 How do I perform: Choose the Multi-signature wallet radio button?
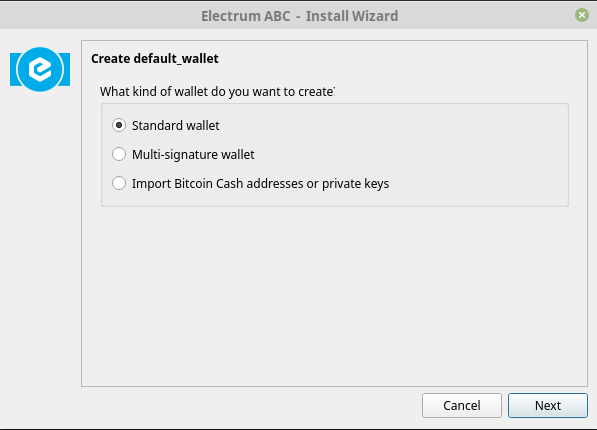(119, 154)
